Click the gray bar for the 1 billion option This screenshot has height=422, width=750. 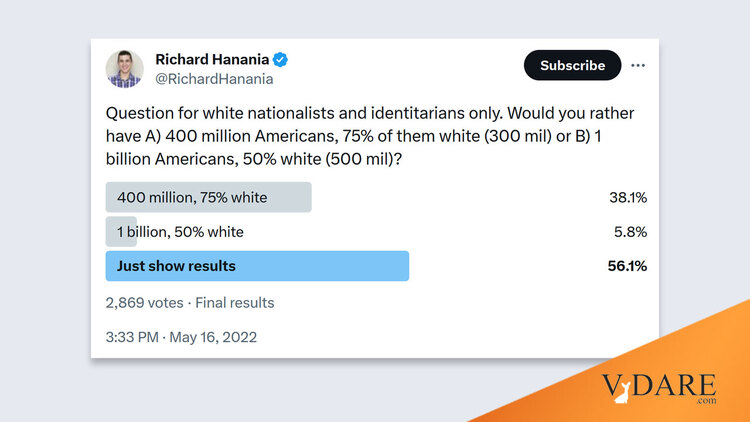point(121,232)
